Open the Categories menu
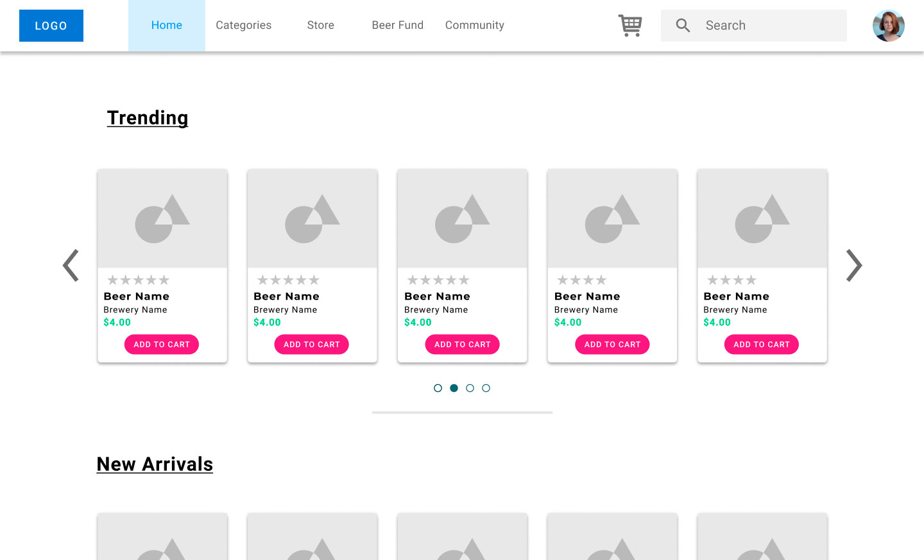Image resolution: width=924 pixels, height=560 pixels. click(x=244, y=26)
